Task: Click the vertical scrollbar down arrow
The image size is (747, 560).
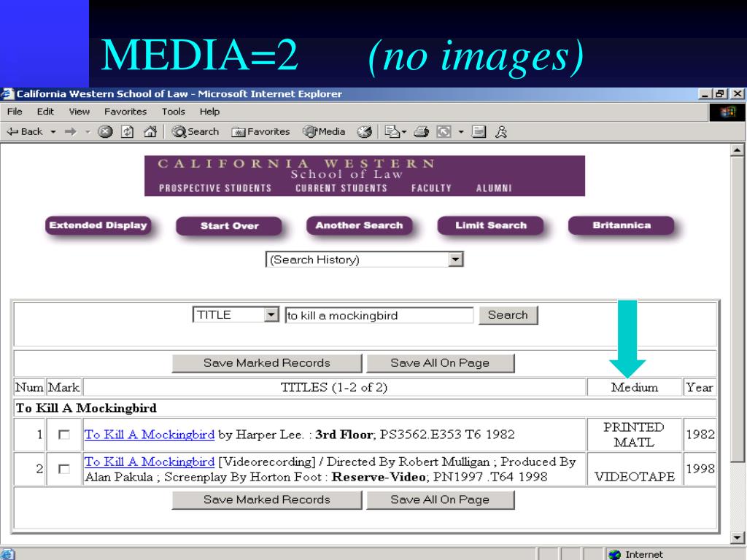Action: (737, 537)
